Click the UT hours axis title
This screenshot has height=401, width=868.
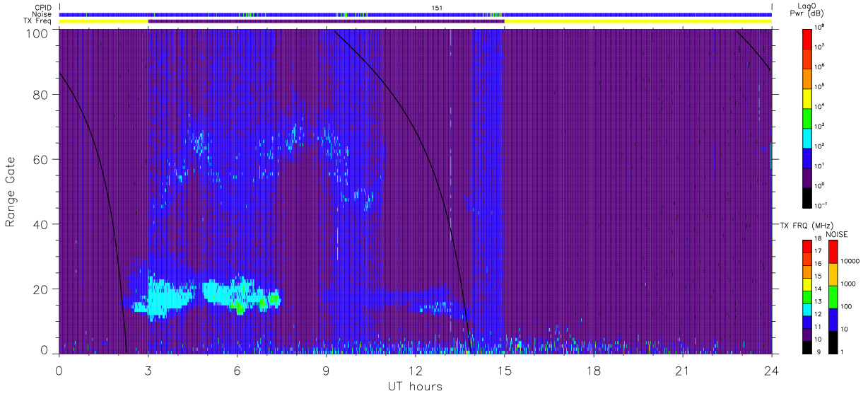coord(415,386)
